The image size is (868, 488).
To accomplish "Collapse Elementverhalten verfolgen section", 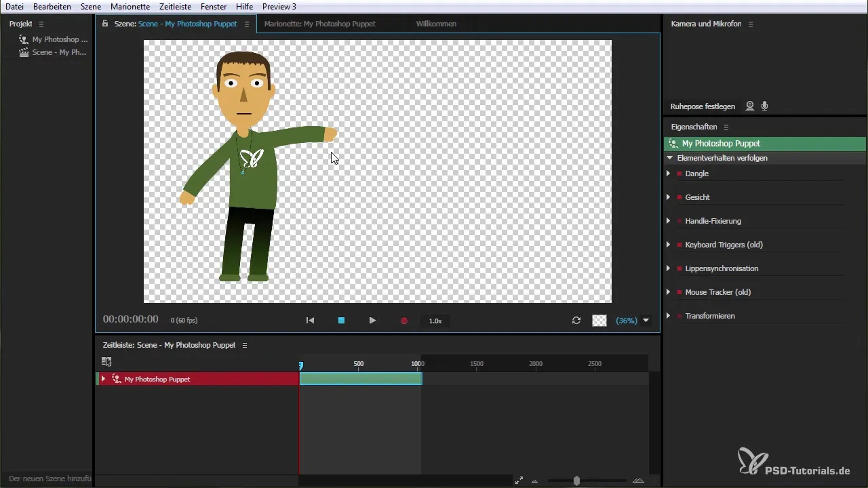I will [x=670, y=158].
